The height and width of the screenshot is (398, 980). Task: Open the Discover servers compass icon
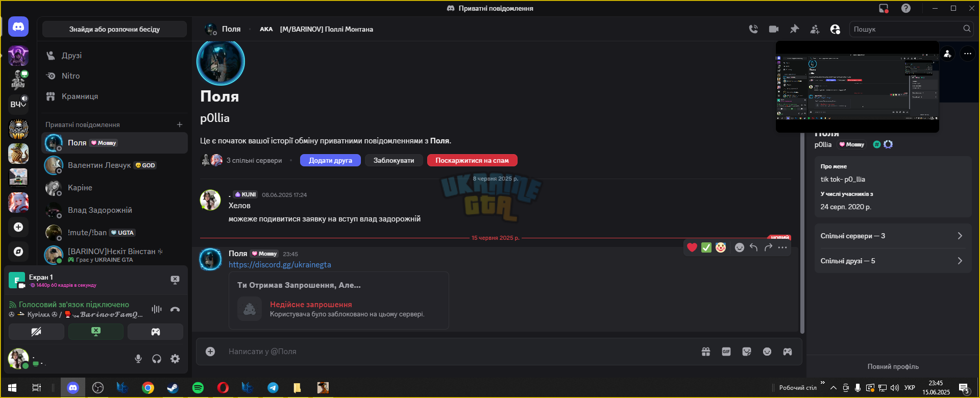tap(18, 252)
